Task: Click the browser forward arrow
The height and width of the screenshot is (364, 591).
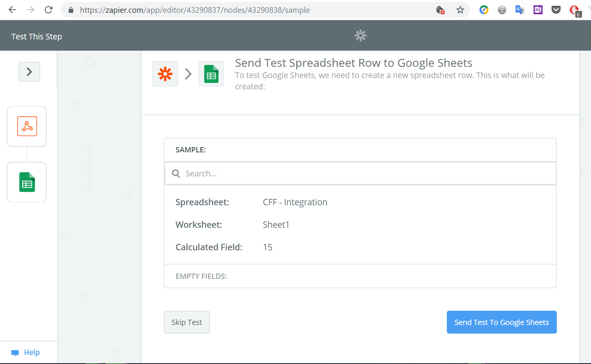Action: click(x=30, y=10)
